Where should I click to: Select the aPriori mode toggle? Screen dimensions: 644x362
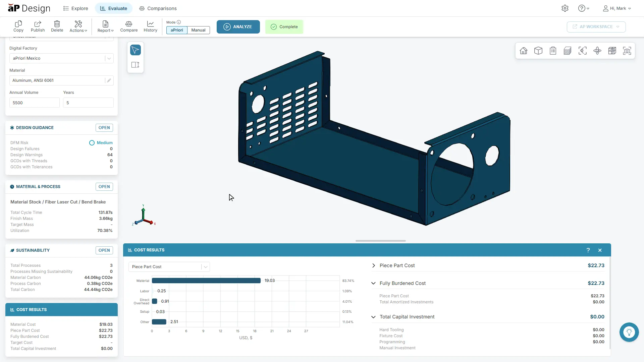[x=176, y=30]
